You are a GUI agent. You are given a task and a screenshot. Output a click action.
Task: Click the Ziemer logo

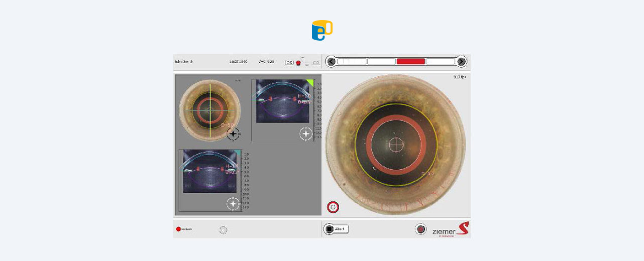click(450, 229)
